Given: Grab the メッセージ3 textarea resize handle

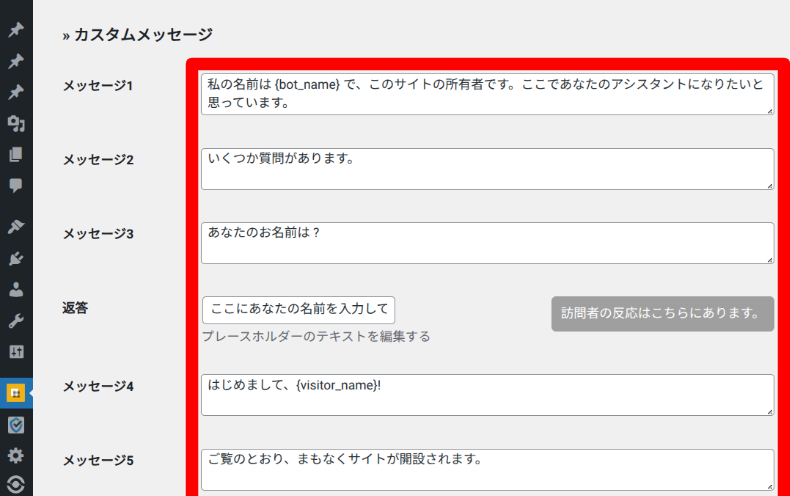Looking at the screenshot, I should tap(770, 260).
